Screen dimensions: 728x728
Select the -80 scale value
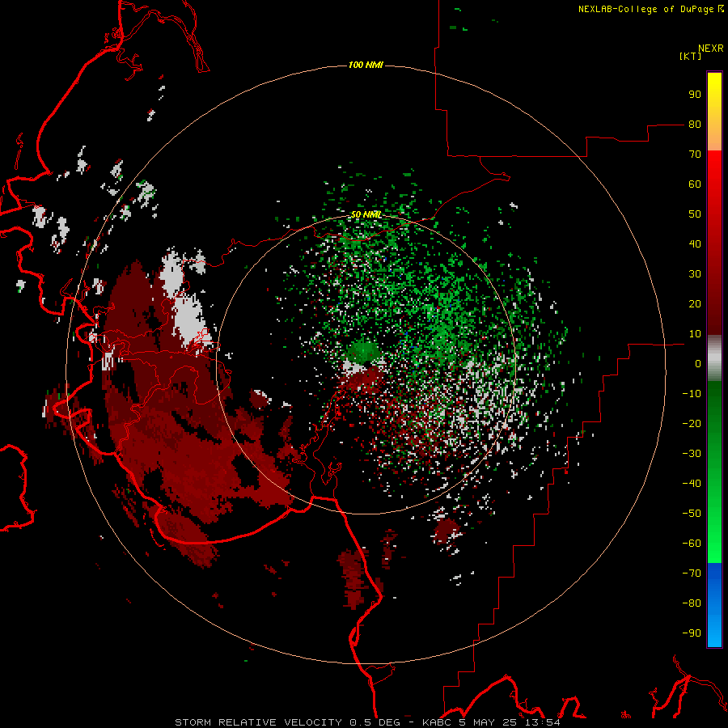[x=692, y=603]
